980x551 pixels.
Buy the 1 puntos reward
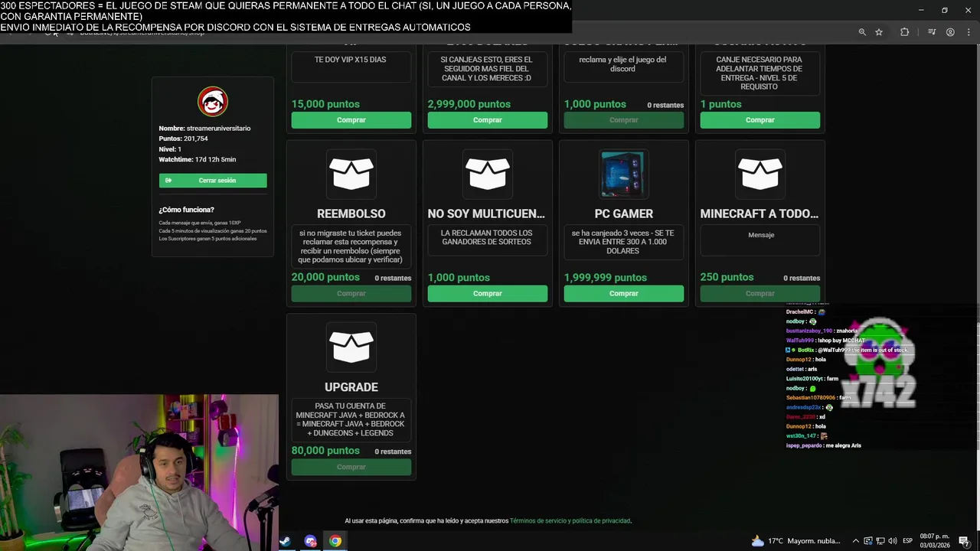click(760, 120)
